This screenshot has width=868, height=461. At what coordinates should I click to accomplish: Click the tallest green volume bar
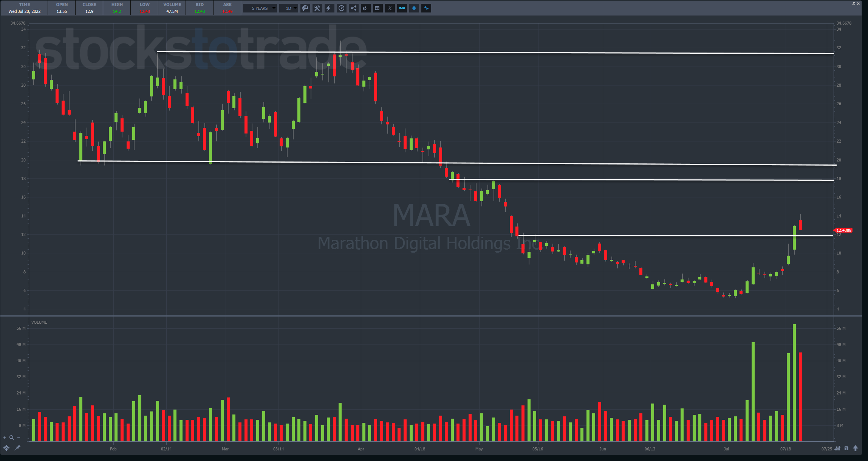coord(794,383)
